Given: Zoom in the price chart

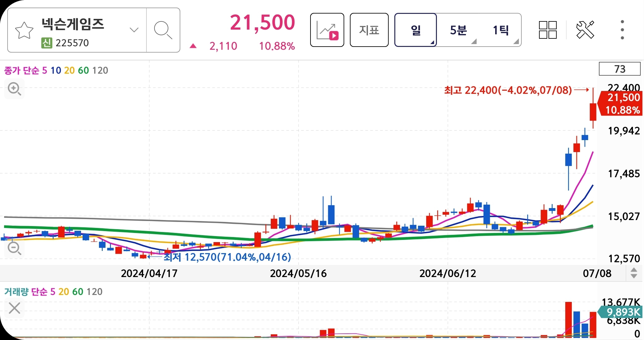Looking at the screenshot, I should coord(15,89).
